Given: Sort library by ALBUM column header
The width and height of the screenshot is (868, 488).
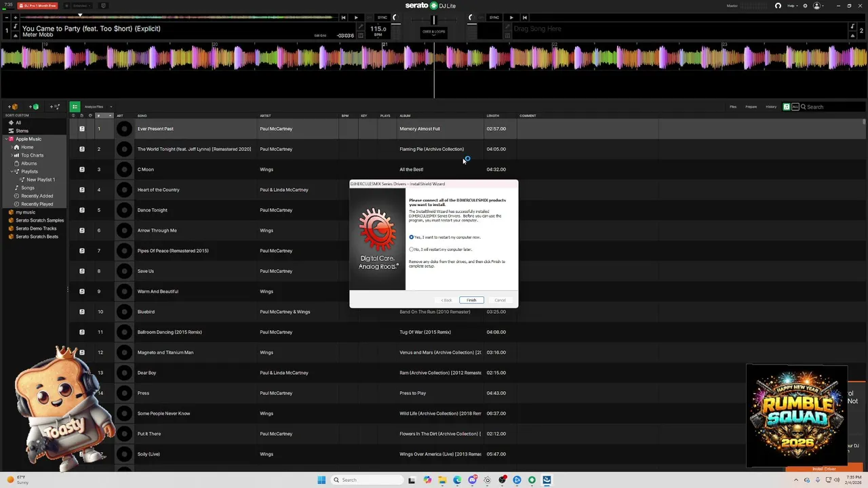Looking at the screenshot, I should (x=405, y=116).
